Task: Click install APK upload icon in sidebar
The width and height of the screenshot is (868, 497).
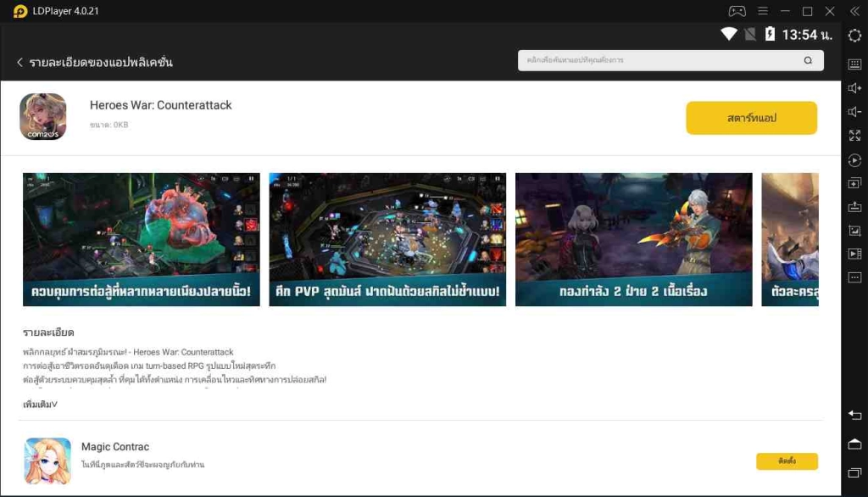Action: pos(854,207)
